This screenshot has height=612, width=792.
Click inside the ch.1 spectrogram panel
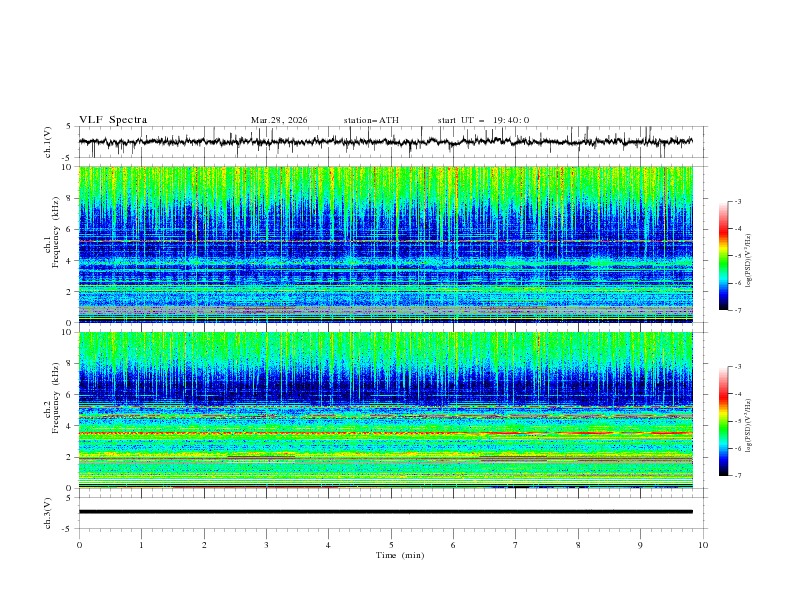coord(385,244)
